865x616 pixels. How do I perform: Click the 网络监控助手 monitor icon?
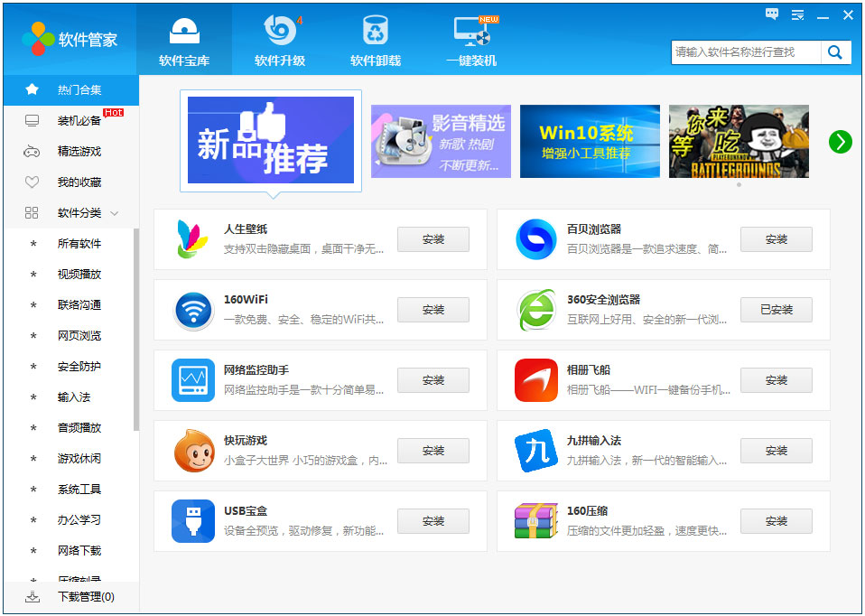193,380
